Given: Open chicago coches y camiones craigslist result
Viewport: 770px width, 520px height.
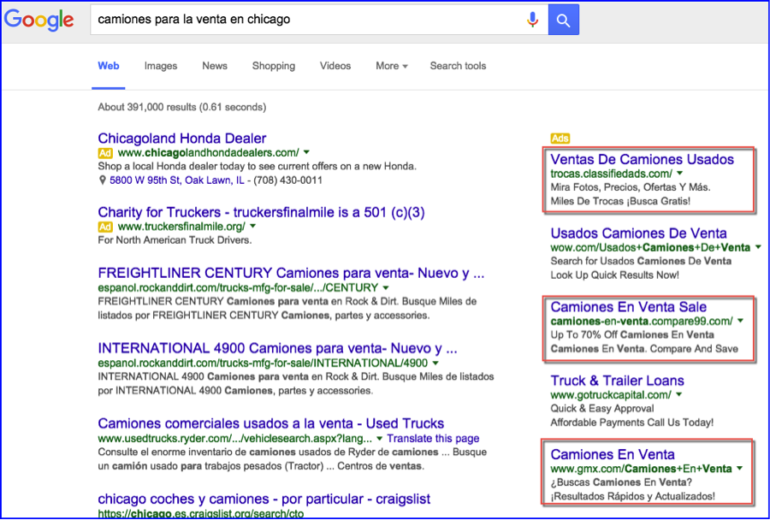Looking at the screenshot, I should (x=264, y=499).
